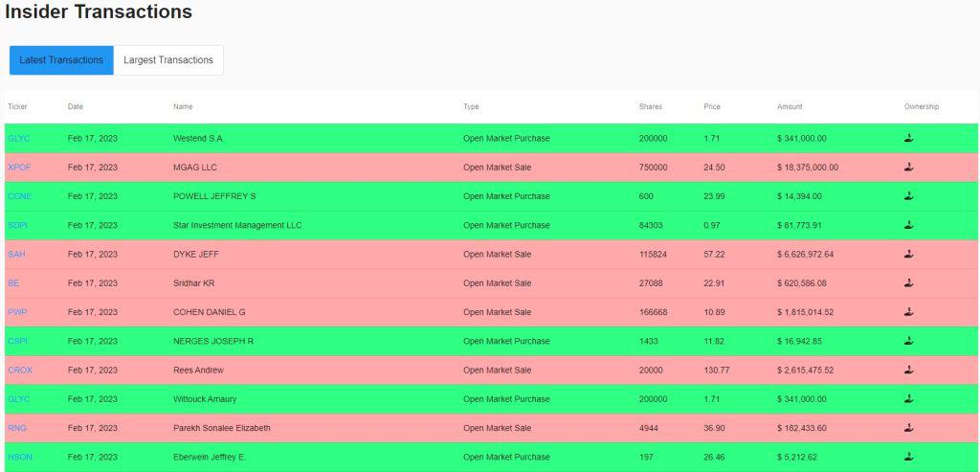
Task: Click 'Open Market Purchase' in the HSON row
Action: (506, 457)
